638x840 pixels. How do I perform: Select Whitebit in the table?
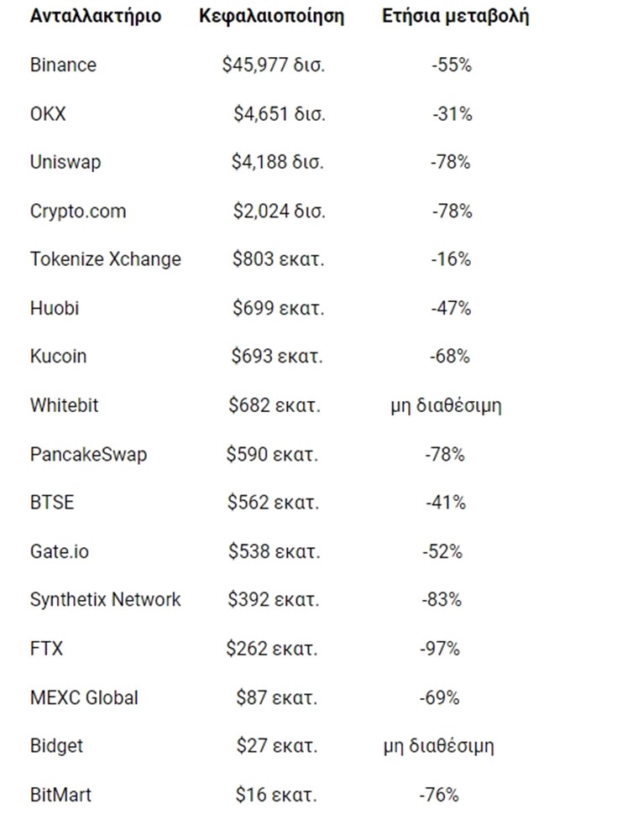[x=64, y=405]
